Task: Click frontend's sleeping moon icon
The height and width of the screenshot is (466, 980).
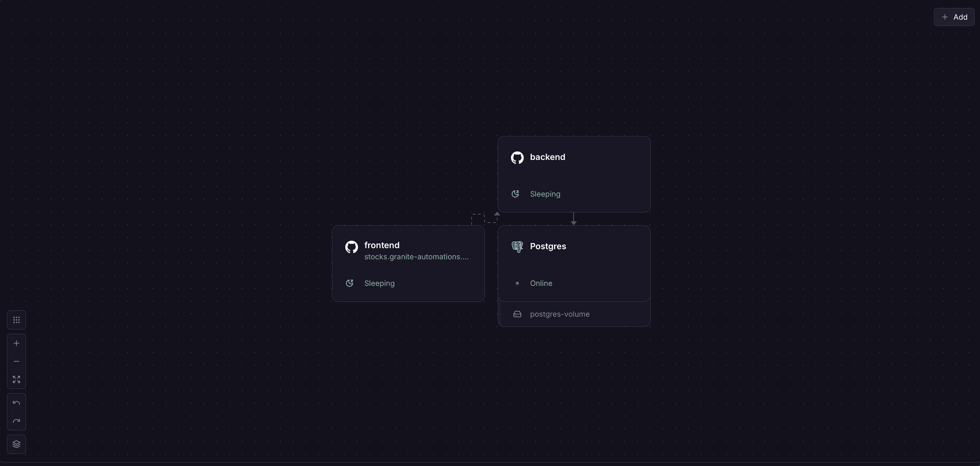Action: pyautogui.click(x=350, y=283)
